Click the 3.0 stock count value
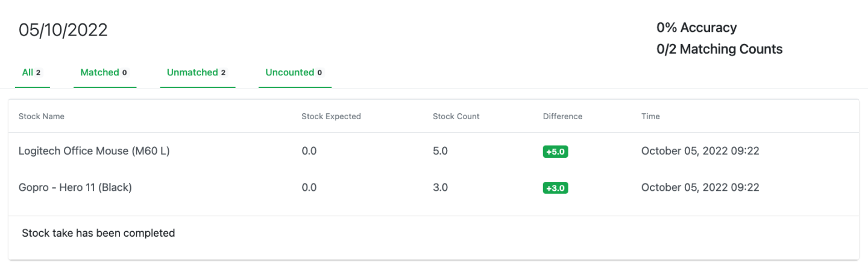This screenshot has width=868, height=280. [440, 187]
